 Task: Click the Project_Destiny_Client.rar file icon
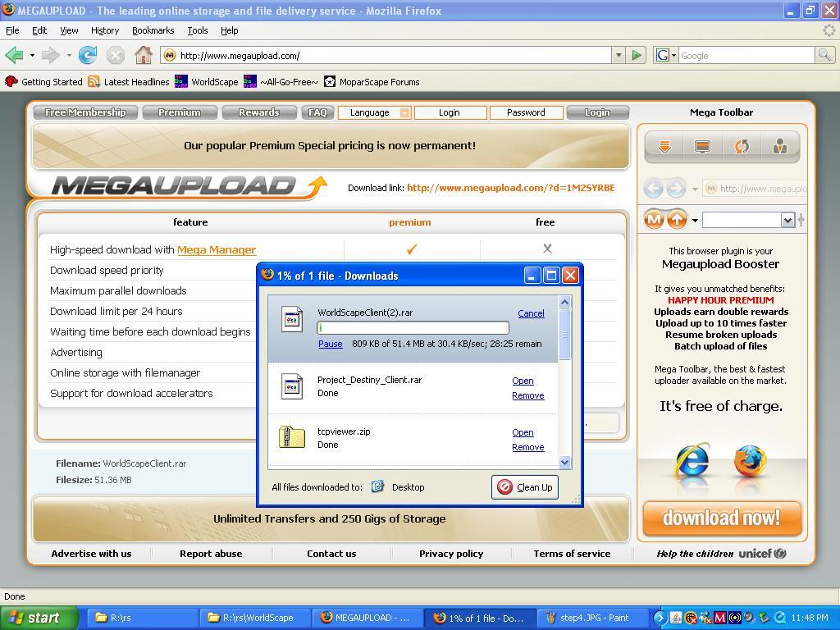292,386
